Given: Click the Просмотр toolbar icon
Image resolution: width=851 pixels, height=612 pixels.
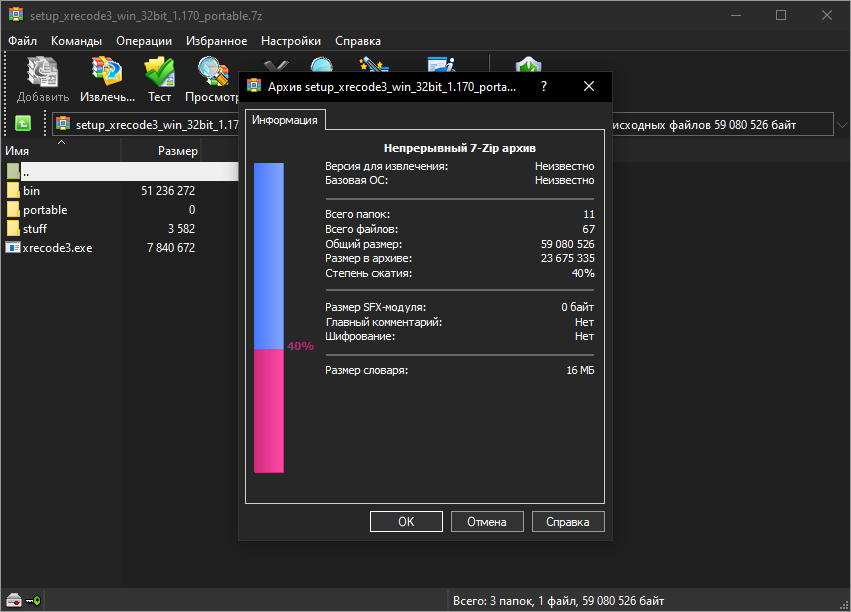Looking at the screenshot, I should pos(213,72).
